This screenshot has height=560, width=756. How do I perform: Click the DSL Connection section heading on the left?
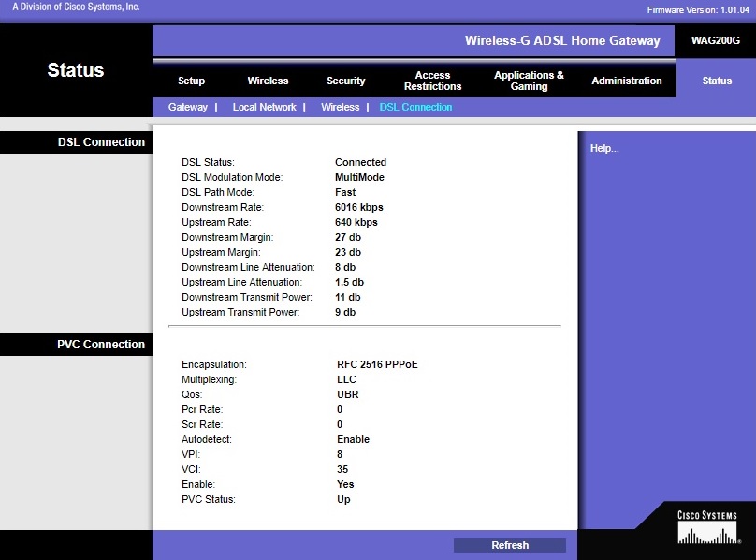coord(101,142)
